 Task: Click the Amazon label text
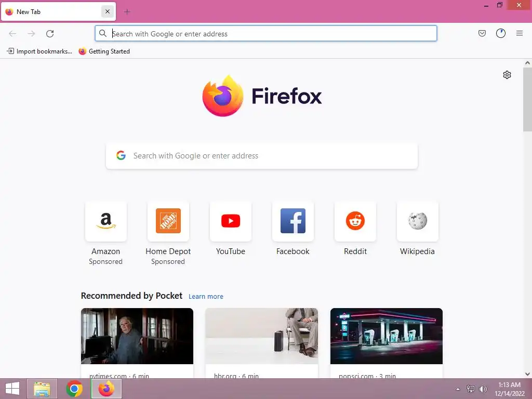click(x=106, y=251)
